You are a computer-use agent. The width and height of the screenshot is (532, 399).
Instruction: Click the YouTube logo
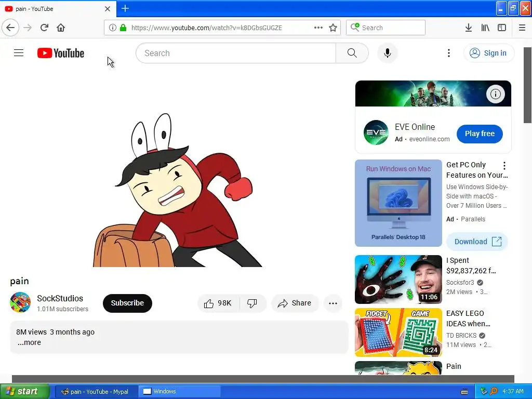tap(61, 54)
